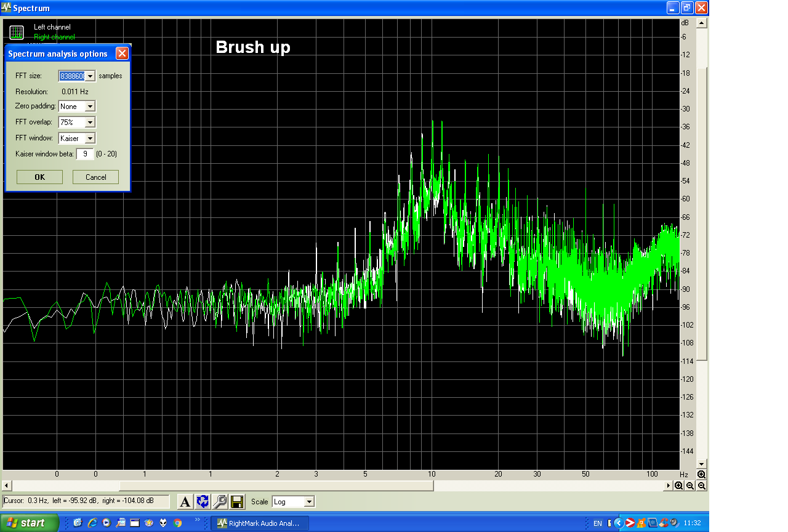Screen dimensions: 788x532
Task: Expand the FFT window Kaiser dropdown
Action: click(x=90, y=139)
